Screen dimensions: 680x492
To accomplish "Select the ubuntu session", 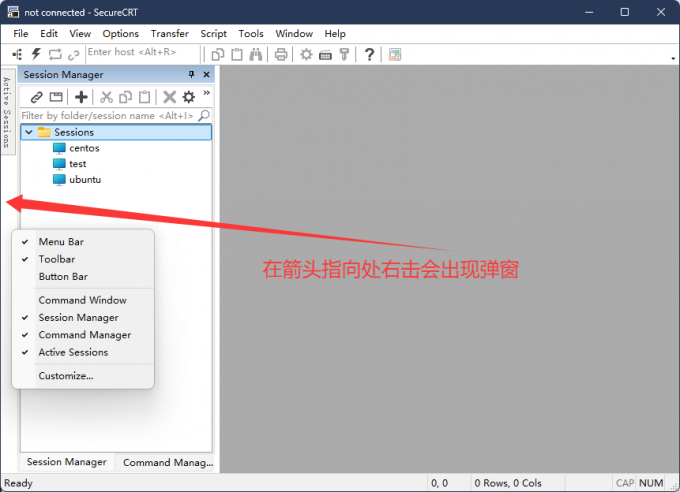I will 85,180.
